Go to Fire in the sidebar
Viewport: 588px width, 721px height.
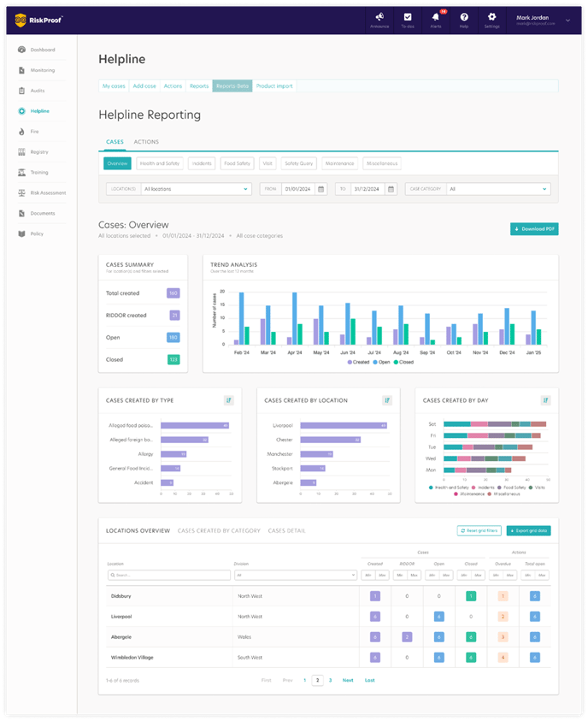point(34,132)
